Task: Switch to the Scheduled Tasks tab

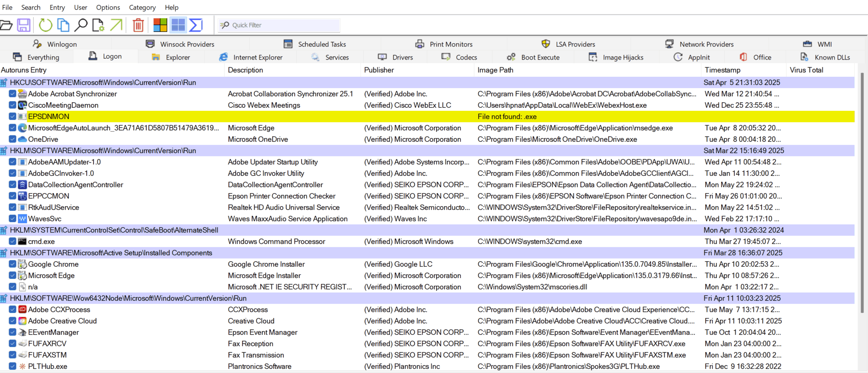Action: point(315,44)
